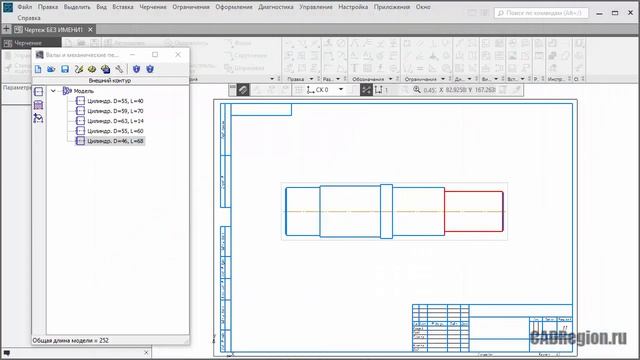The height and width of the screenshot is (360, 640).
Task: Open shafts dialog settings wrench
Action: (119, 69)
